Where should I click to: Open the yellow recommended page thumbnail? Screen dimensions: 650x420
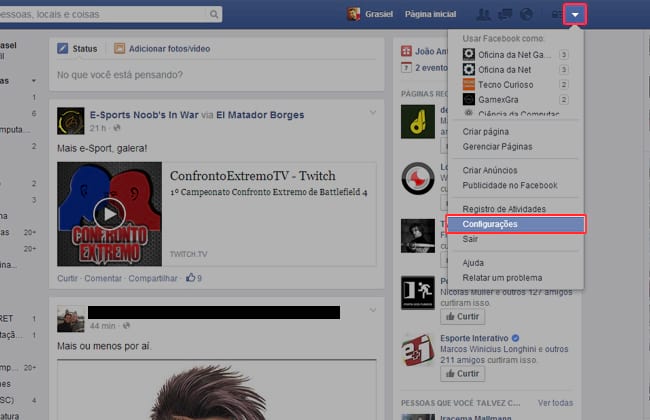418,121
